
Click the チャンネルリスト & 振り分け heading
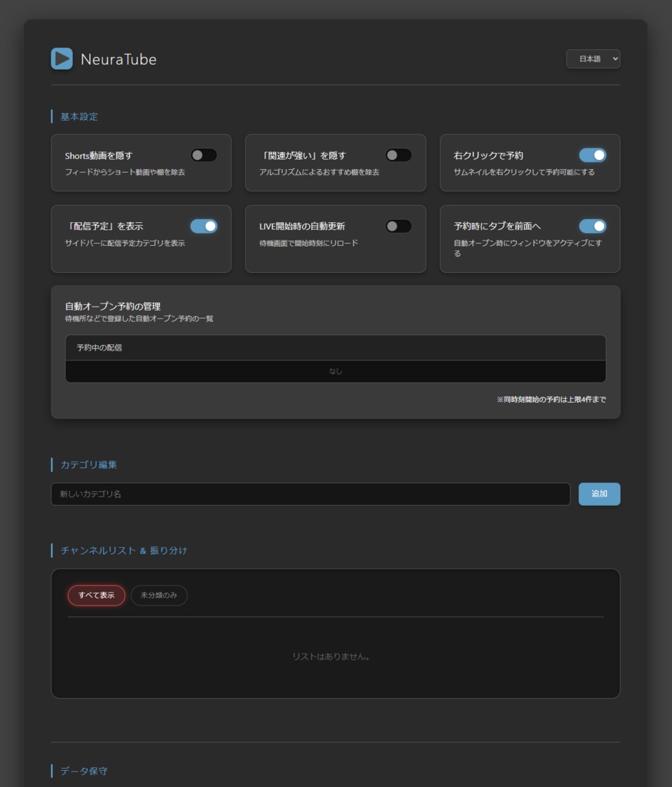pos(124,550)
